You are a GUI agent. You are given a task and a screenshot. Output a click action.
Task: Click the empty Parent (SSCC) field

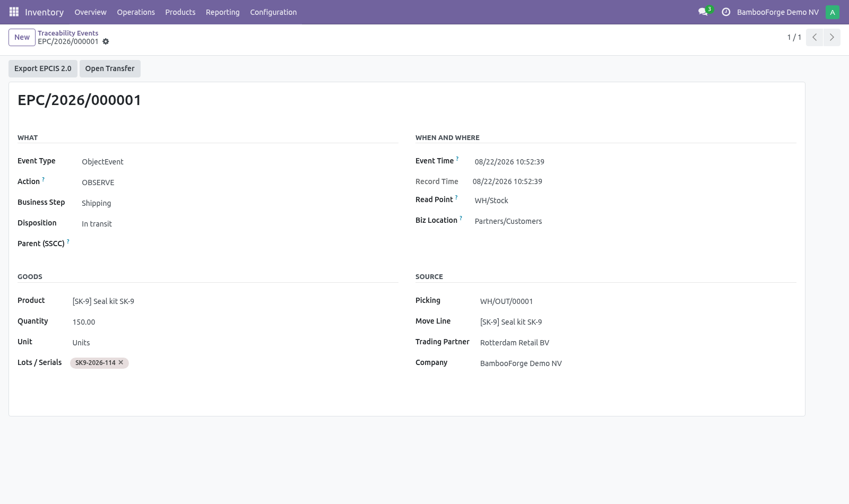[x=240, y=245]
